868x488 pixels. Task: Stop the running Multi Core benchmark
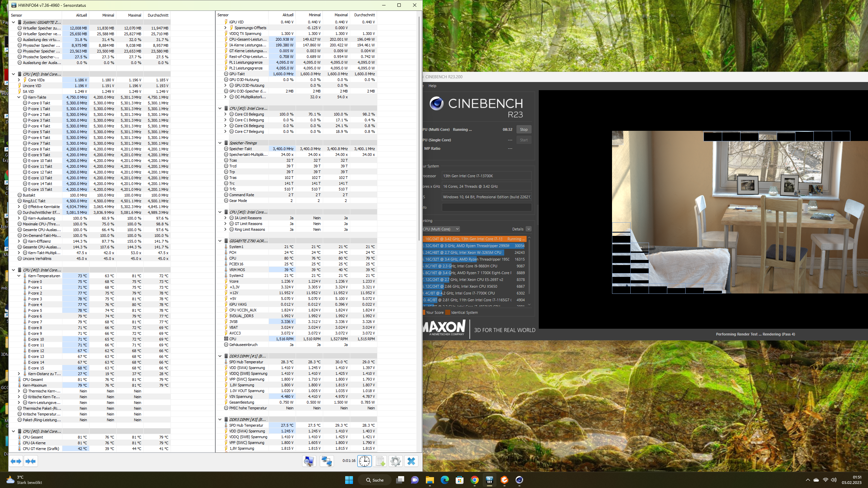tap(524, 129)
